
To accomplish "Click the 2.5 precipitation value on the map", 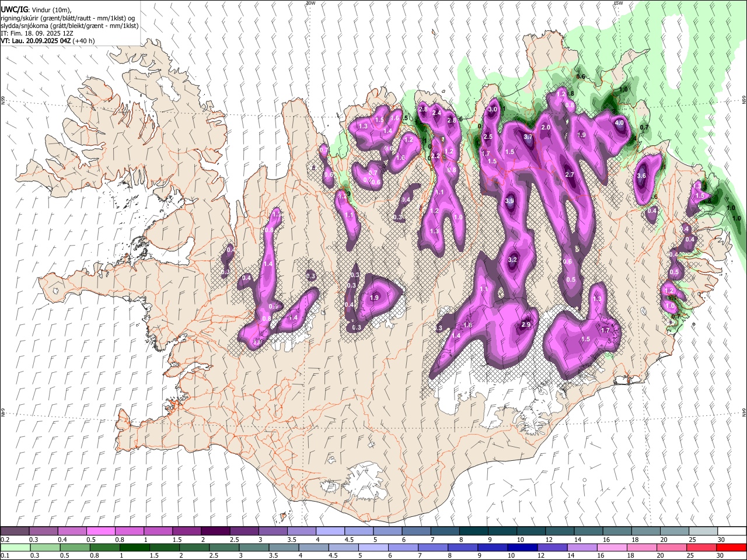I will click(x=488, y=136).
